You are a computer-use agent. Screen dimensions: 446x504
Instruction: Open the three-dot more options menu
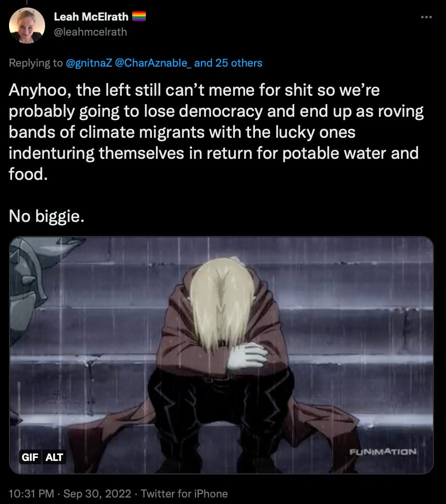click(426, 17)
